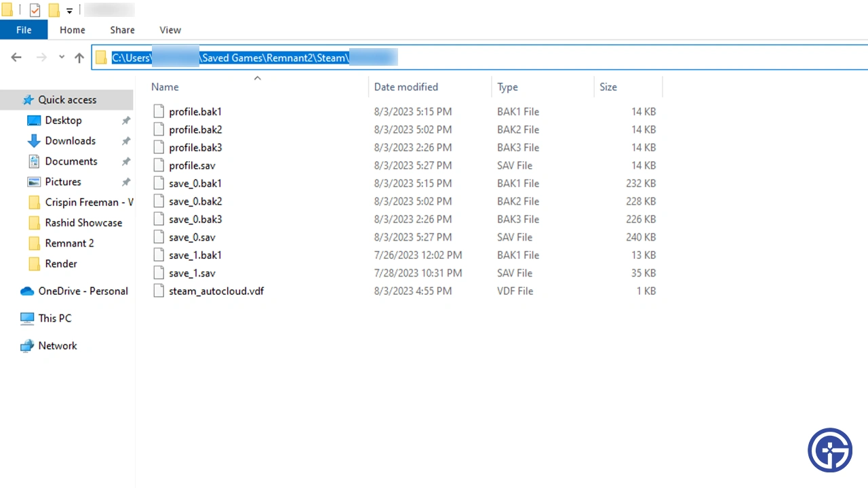Click the file icon of save_0.sav

(x=159, y=237)
